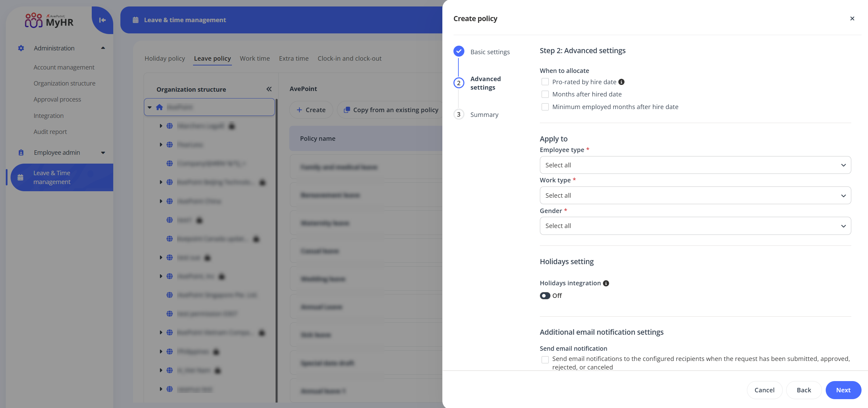Check Months after hired date
The width and height of the screenshot is (868, 408).
pos(545,94)
